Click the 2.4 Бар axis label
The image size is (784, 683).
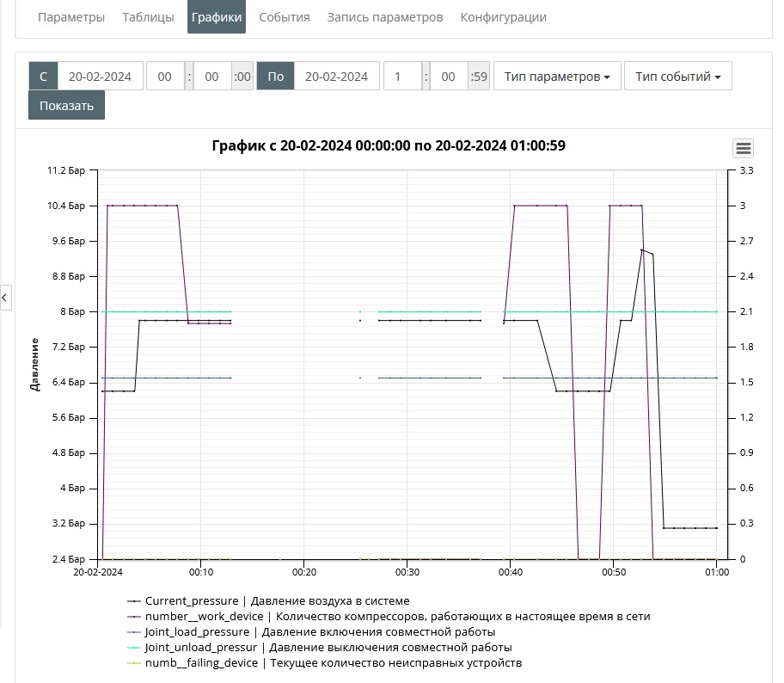tap(69, 559)
